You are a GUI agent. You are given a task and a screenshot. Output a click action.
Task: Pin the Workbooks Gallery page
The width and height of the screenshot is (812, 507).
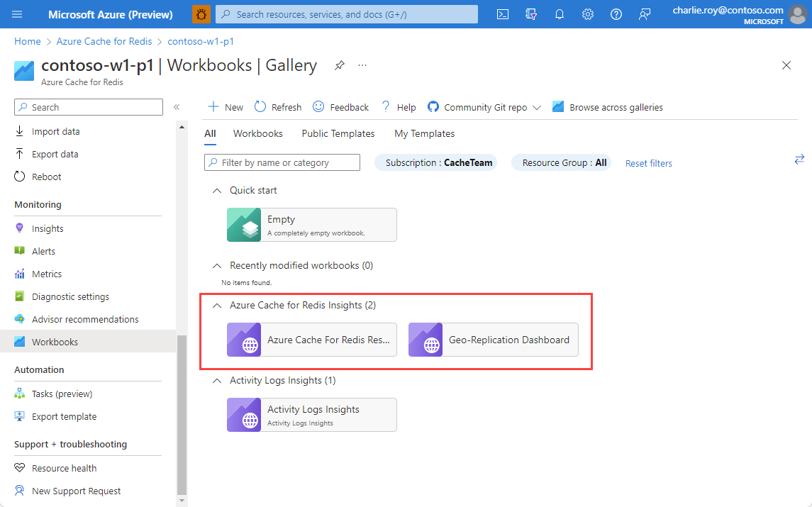click(x=339, y=65)
